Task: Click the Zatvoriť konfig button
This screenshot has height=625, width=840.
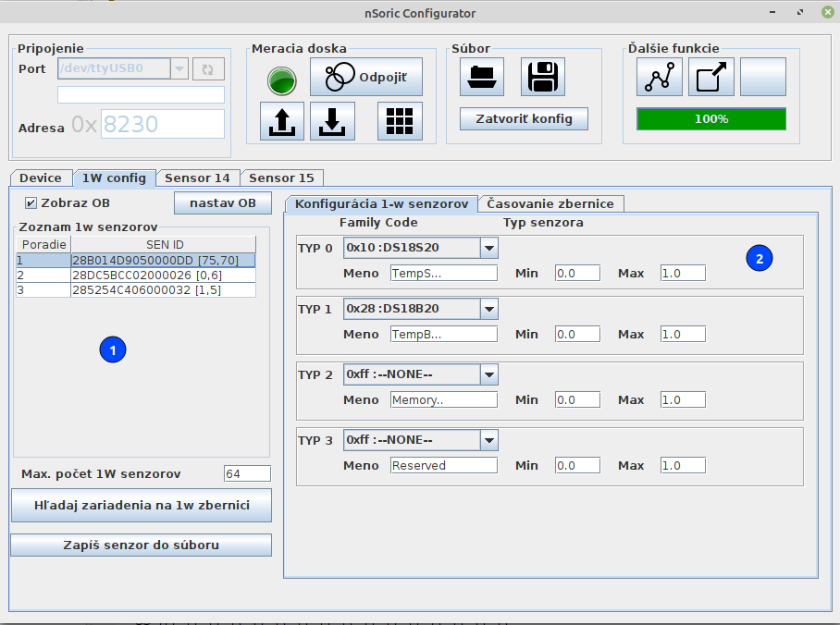Action: pyautogui.click(x=524, y=119)
